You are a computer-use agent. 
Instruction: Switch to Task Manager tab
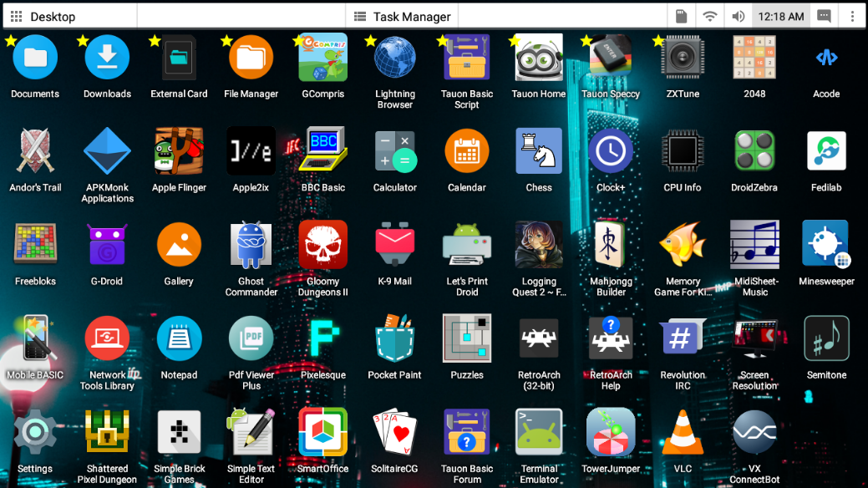click(403, 17)
